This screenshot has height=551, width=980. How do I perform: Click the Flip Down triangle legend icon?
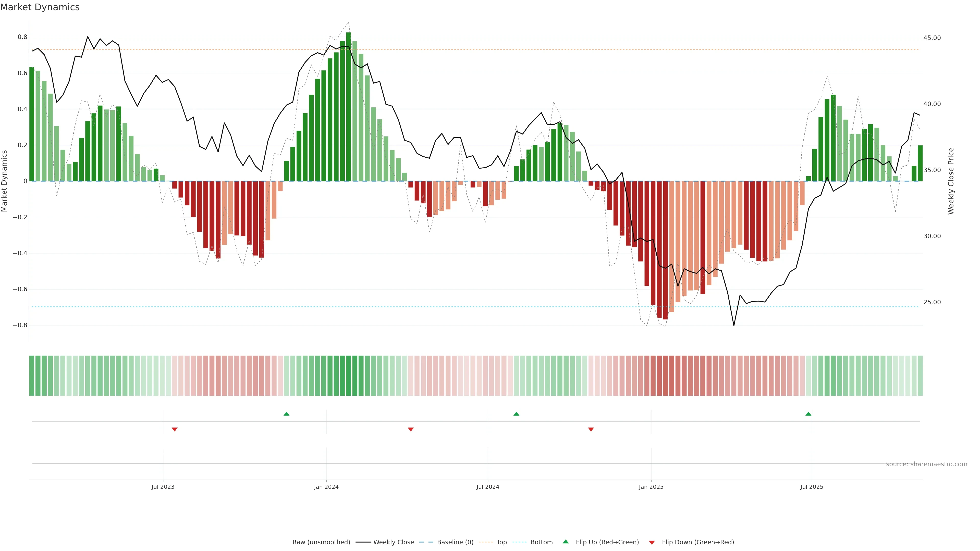pyautogui.click(x=652, y=543)
